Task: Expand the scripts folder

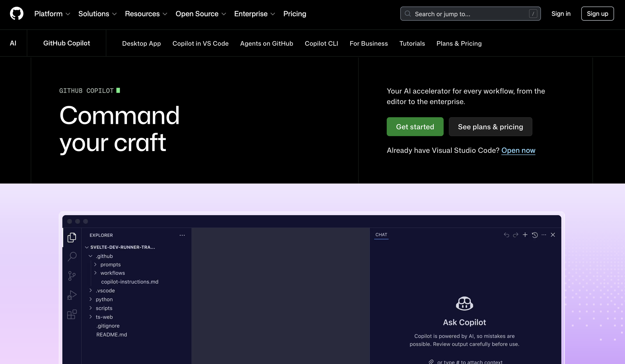Action: point(101,308)
